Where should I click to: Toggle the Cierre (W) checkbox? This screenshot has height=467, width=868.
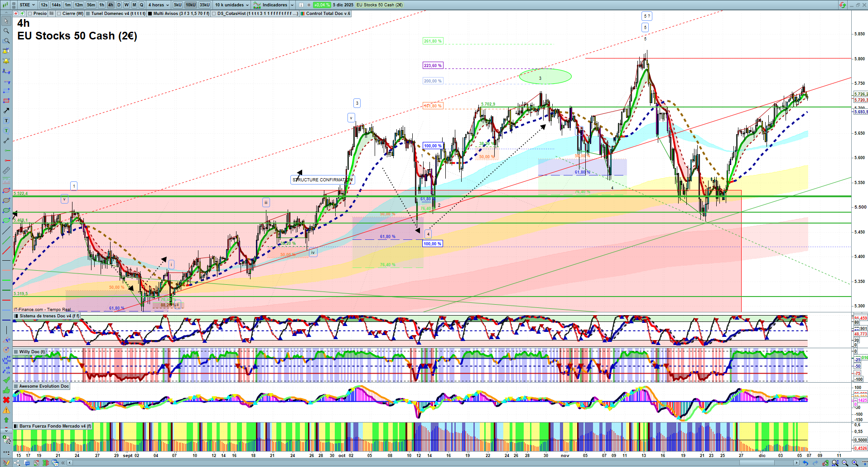coord(59,14)
